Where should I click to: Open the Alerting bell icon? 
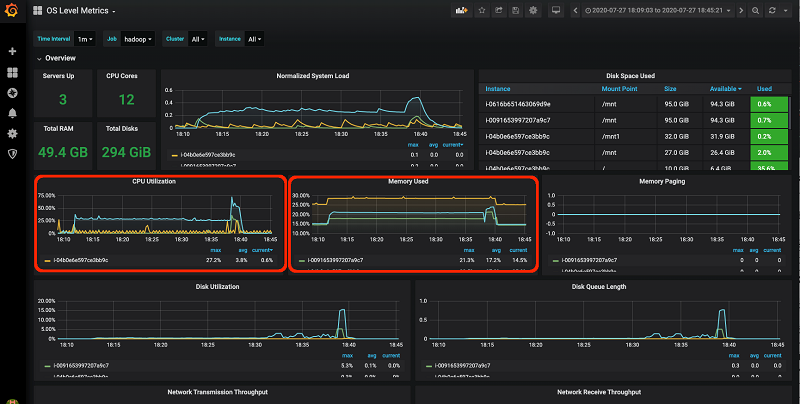[x=12, y=113]
